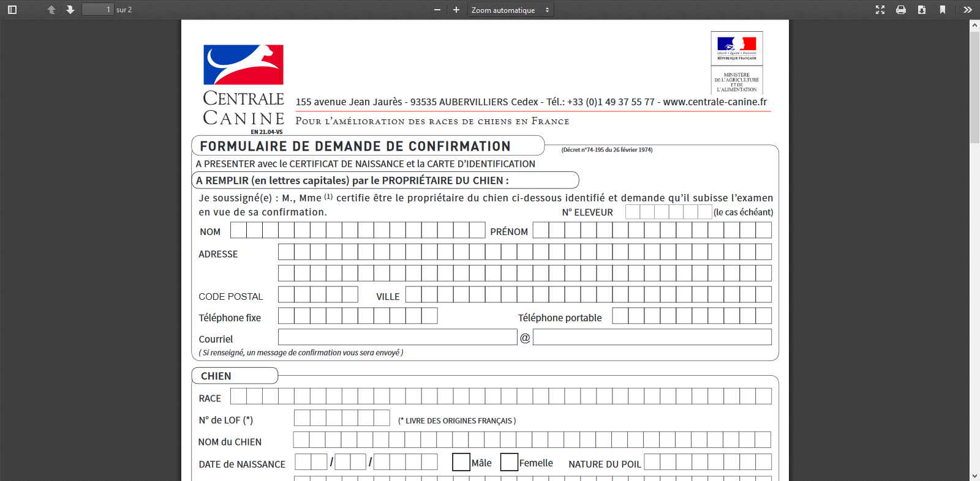Click the zoom out minus button
The width and height of the screenshot is (980, 481).
pyautogui.click(x=437, y=10)
